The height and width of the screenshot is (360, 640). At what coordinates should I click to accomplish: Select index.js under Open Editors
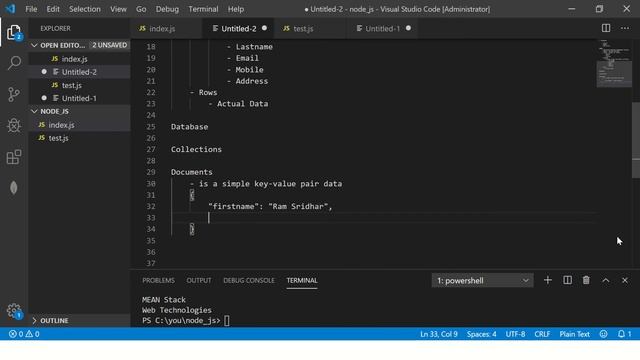pos(79,59)
